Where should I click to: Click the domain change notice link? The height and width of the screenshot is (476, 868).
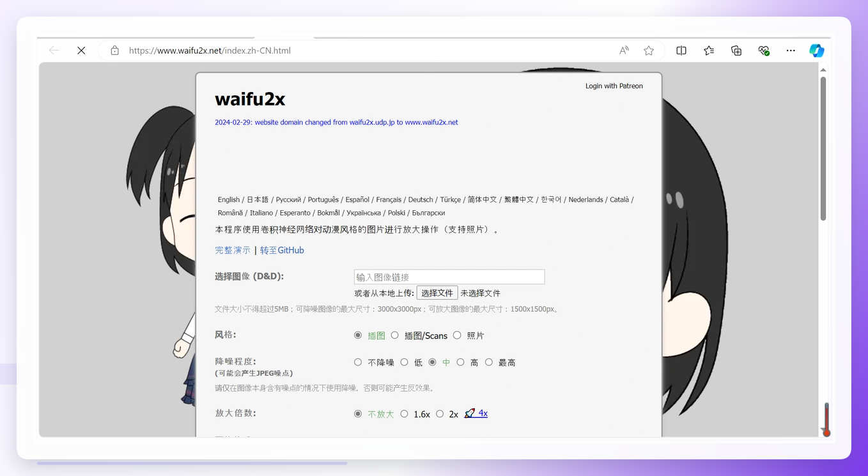coord(336,122)
